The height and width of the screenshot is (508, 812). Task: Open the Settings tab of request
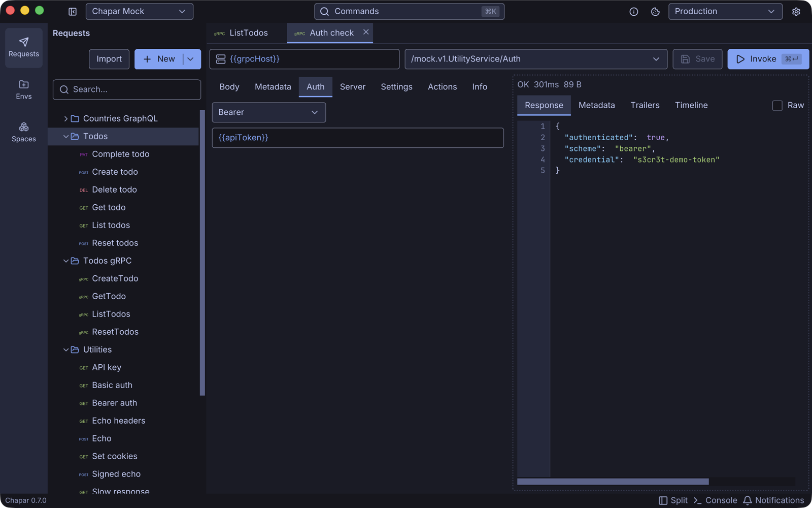tap(397, 87)
